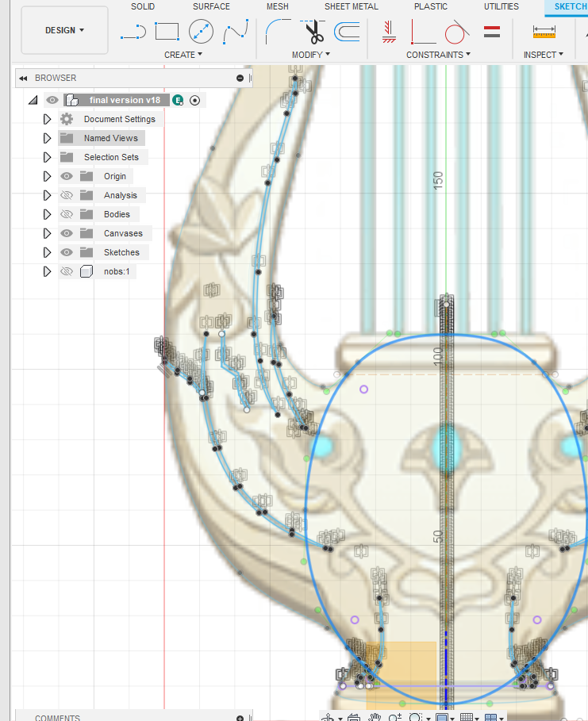Open the MODIFY dropdown menu
Screen dimensions: 588x721
311,55
